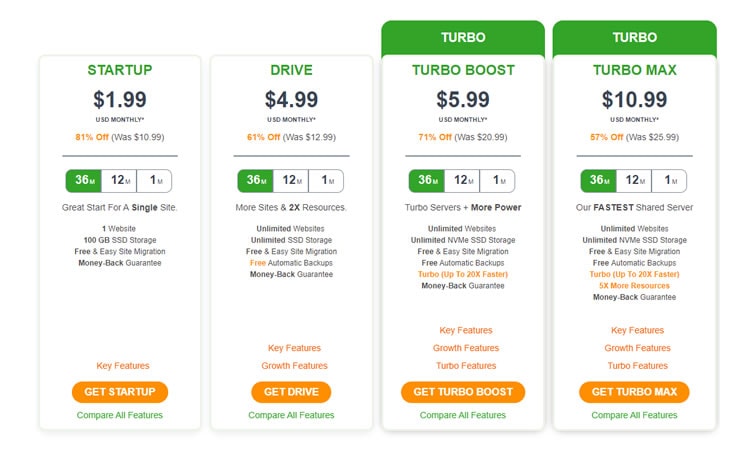The image size is (750, 452).
Task: Select 1-month billing for Turbo Max
Action: pyautogui.click(x=669, y=181)
